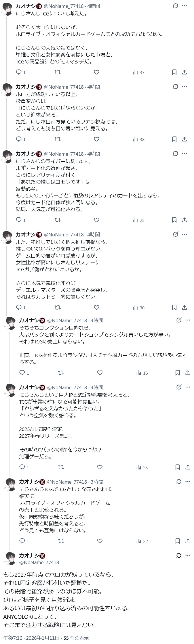194x644 pixels.
Task: Open the profile avatar of the final tweet
Action: pos(10,558)
